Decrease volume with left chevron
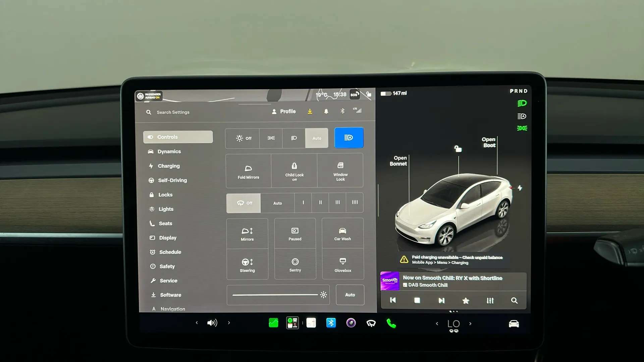Viewport: 644px width, 362px height. click(x=197, y=323)
